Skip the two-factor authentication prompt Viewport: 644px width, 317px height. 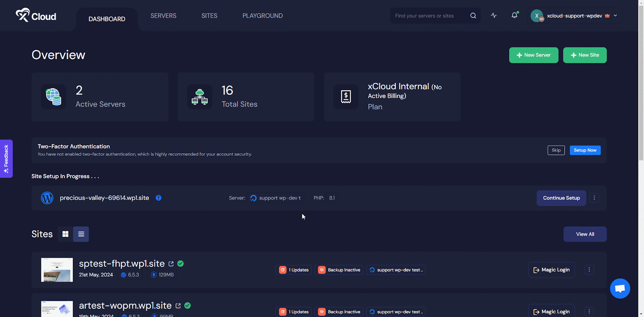pyautogui.click(x=556, y=150)
